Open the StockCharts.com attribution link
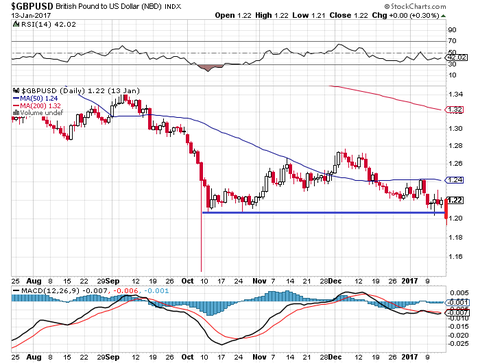Screen dimensions: 480x363 pyautogui.click(x=415, y=6)
